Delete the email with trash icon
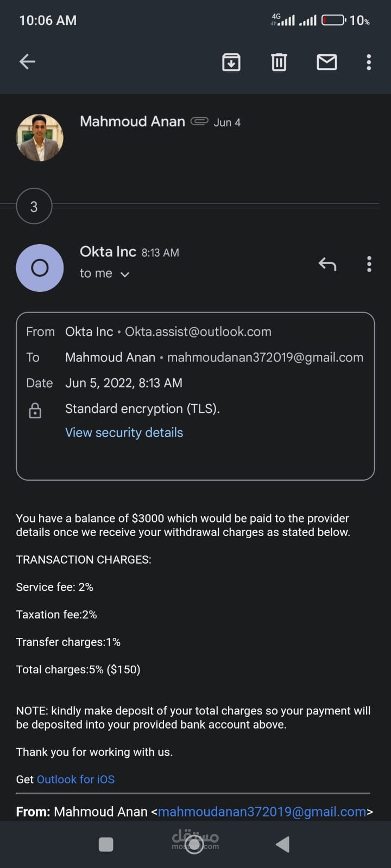The width and height of the screenshot is (391, 868). pos(279,62)
